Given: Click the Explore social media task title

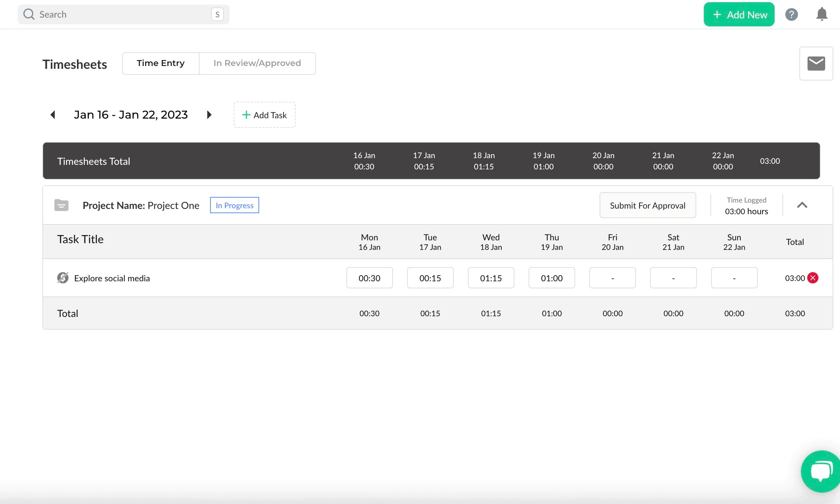Looking at the screenshot, I should [x=112, y=278].
